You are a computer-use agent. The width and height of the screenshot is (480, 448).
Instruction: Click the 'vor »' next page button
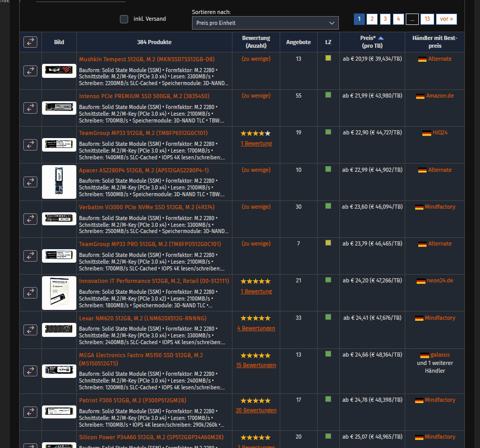coord(446,19)
